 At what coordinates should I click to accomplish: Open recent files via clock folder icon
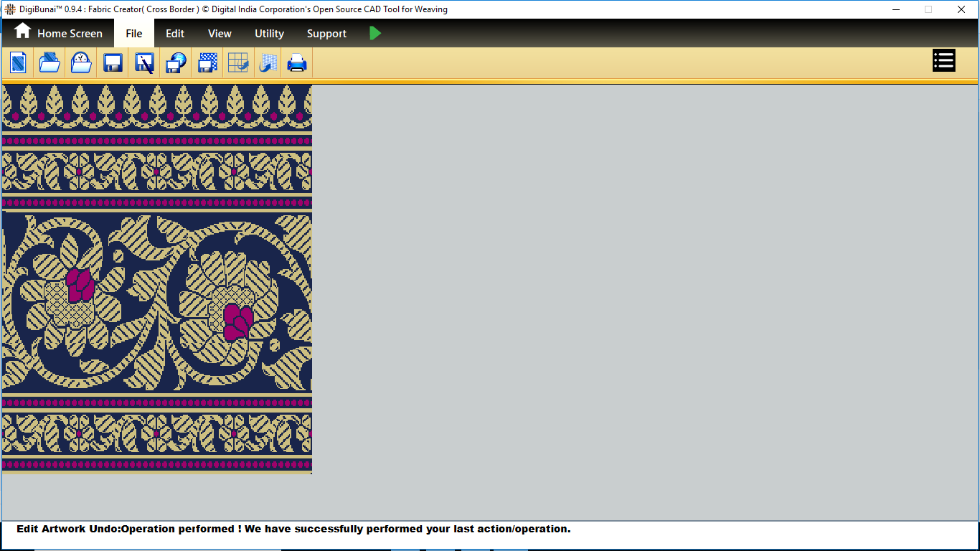point(81,63)
